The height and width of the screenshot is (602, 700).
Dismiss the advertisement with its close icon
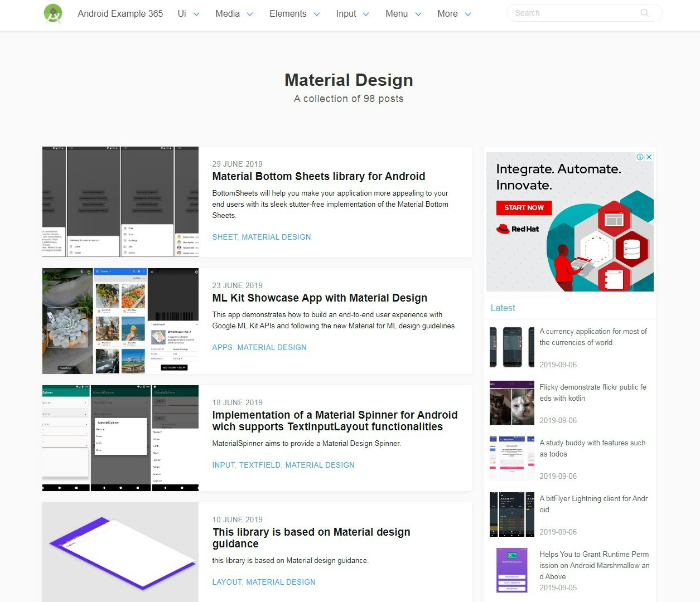[649, 157]
